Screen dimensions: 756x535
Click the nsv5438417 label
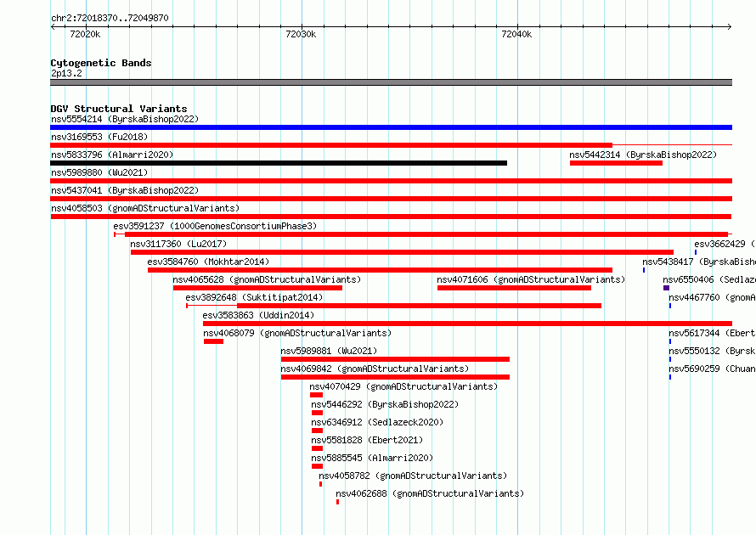click(x=699, y=262)
